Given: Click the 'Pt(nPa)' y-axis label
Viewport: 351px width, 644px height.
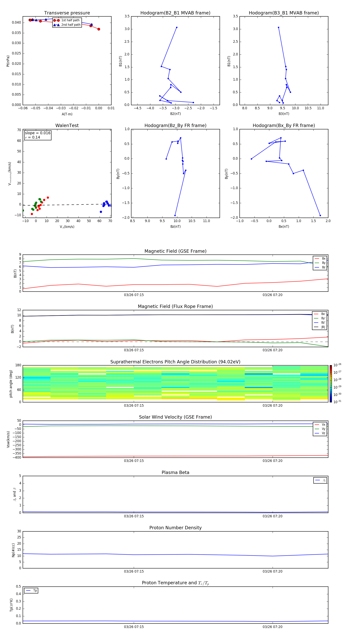Looking at the screenshot, I should (8, 61).
